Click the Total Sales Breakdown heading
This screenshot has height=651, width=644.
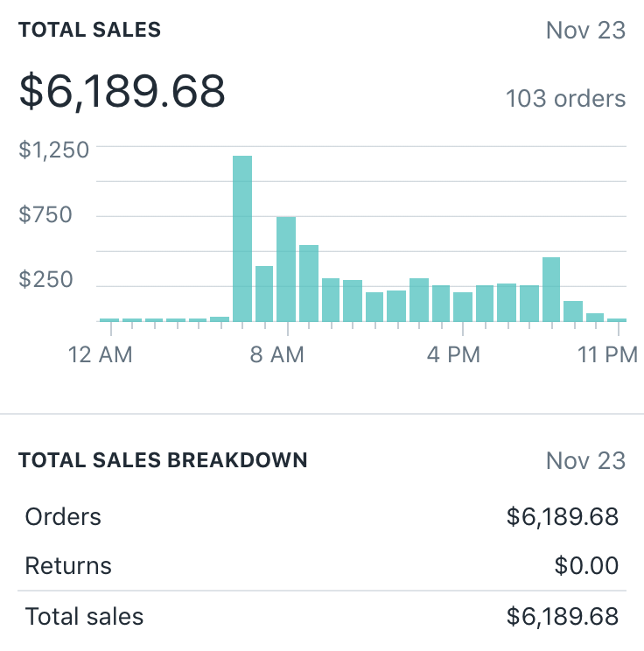pos(163,460)
